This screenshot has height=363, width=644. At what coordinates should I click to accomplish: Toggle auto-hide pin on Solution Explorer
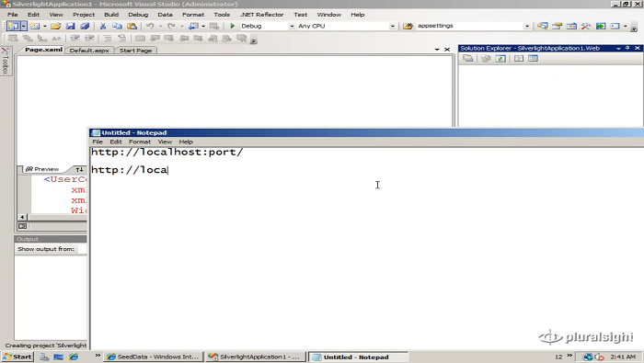pyautogui.click(x=627, y=48)
